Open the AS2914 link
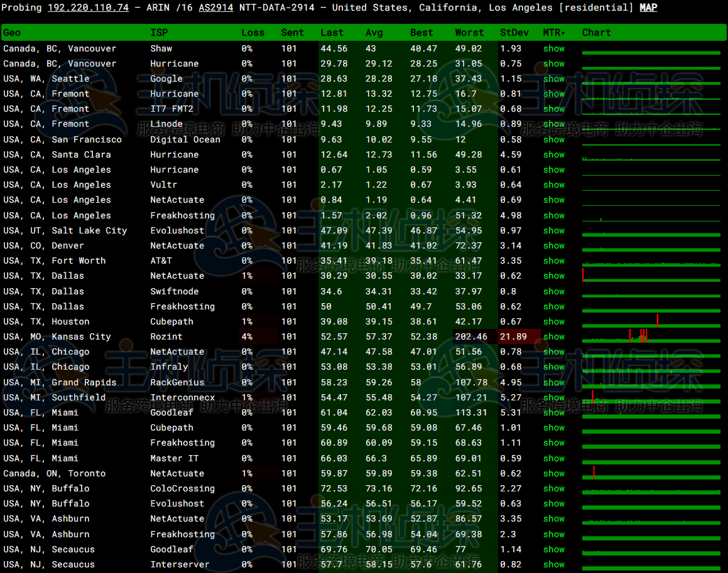The image size is (728, 573). click(x=216, y=8)
